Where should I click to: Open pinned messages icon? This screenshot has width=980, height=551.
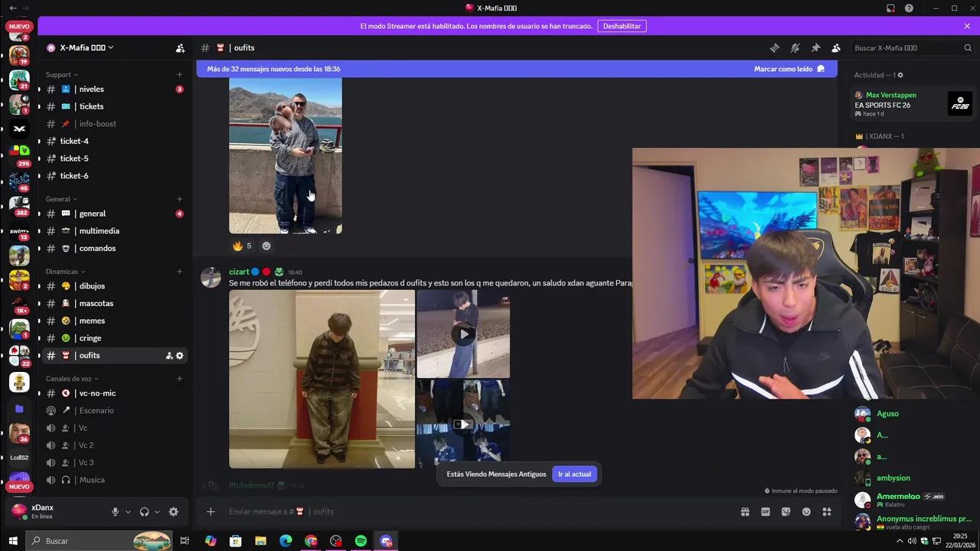tap(815, 47)
